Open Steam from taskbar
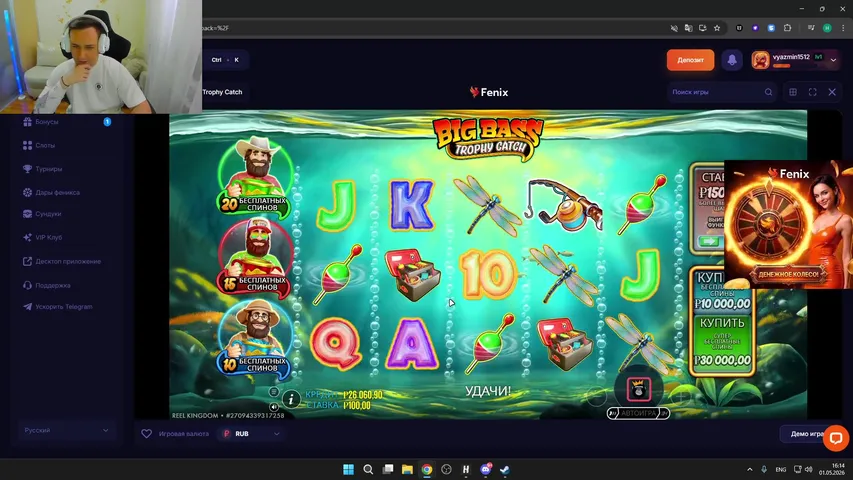Viewport: 853px width, 480px height. pos(505,469)
